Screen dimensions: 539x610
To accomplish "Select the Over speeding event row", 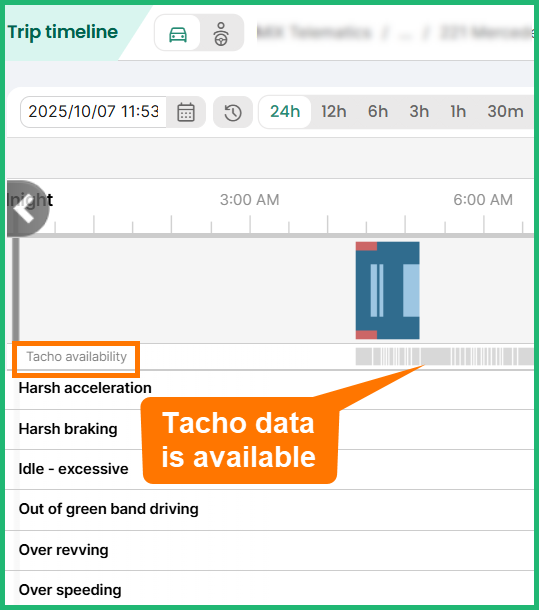I will click(269, 589).
